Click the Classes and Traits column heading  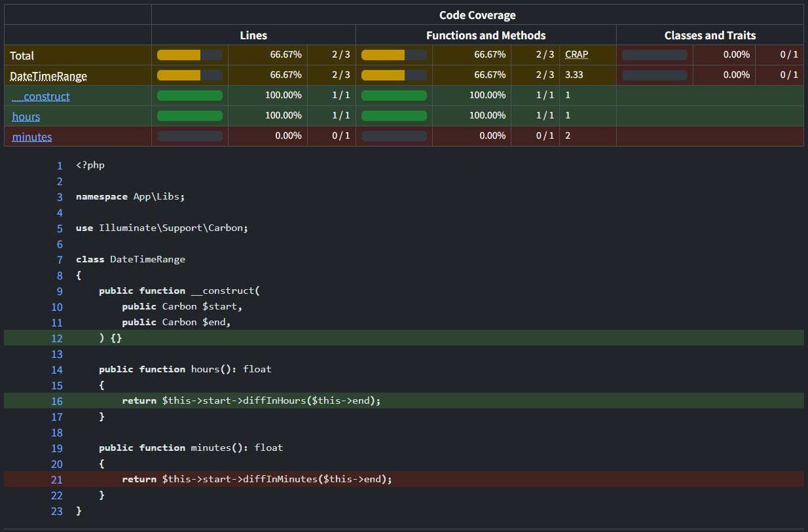pyautogui.click(x=710, y=35)
